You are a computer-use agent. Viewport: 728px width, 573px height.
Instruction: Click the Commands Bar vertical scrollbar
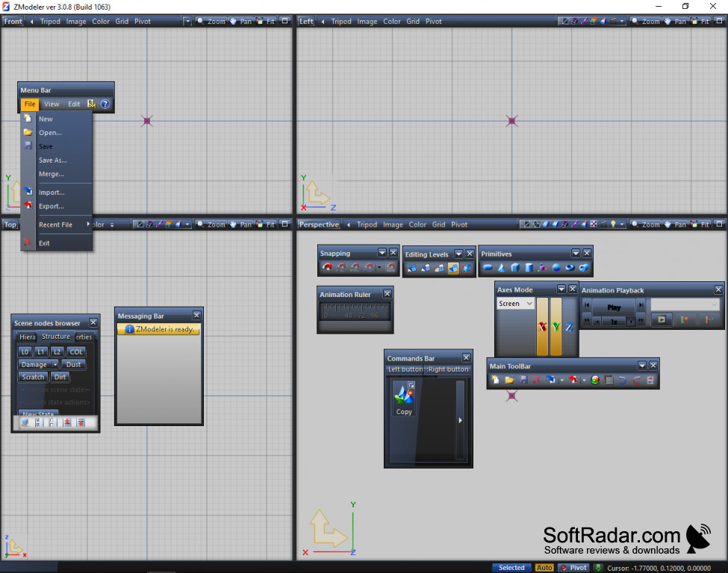point(460,420)
